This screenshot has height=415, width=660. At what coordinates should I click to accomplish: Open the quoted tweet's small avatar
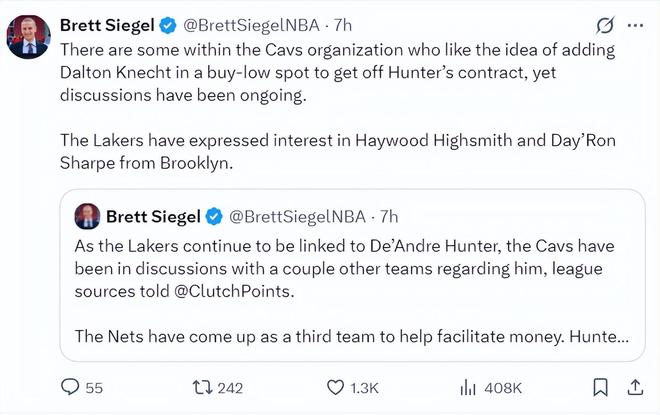(x=87, y=216)
